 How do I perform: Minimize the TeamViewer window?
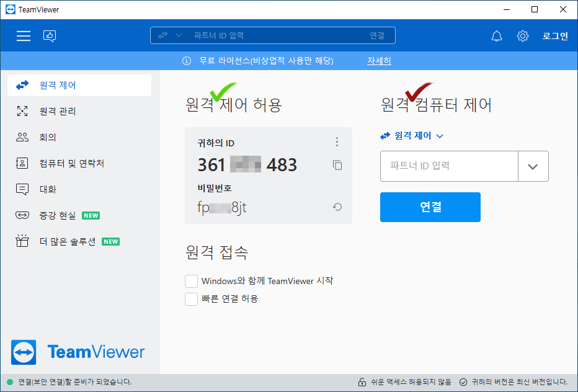pos(507,9)
